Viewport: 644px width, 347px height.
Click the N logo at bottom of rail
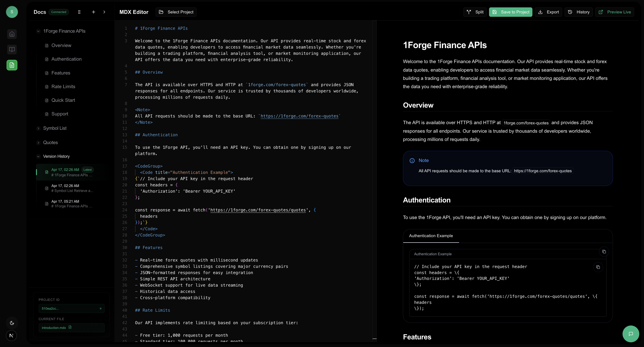(x=11, y=336)
